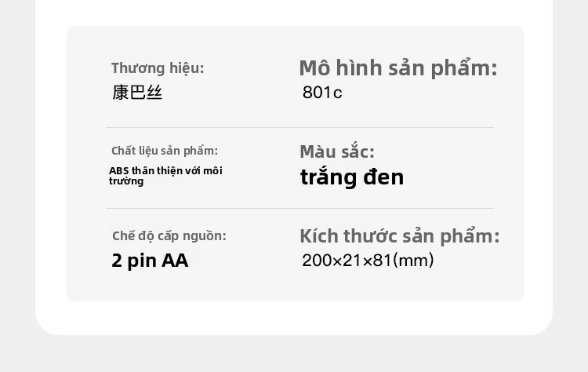
Task: Click the word "đen" in the color value
Action: point(384,177)
